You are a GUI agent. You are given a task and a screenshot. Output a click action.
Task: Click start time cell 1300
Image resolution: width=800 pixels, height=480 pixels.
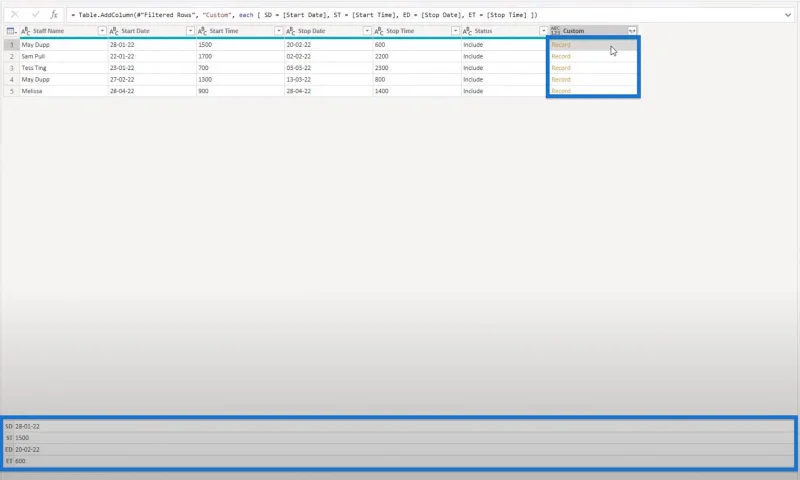tap(240, 80)
